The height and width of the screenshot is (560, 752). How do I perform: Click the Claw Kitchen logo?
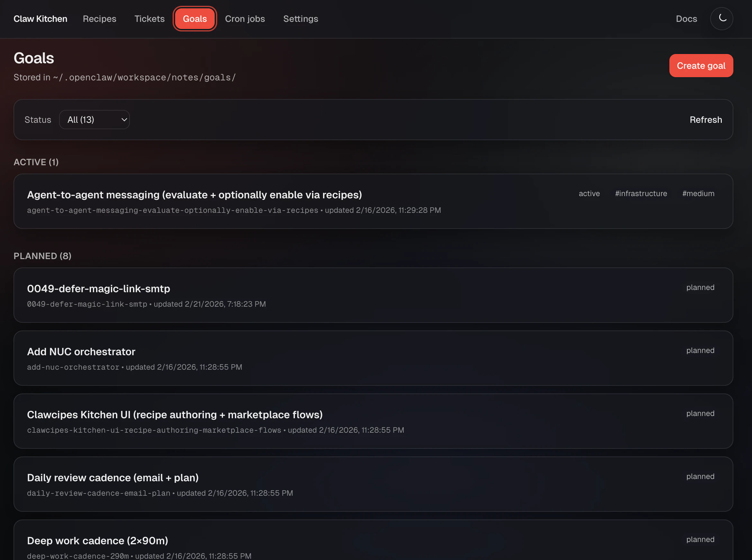coord(40,19)
